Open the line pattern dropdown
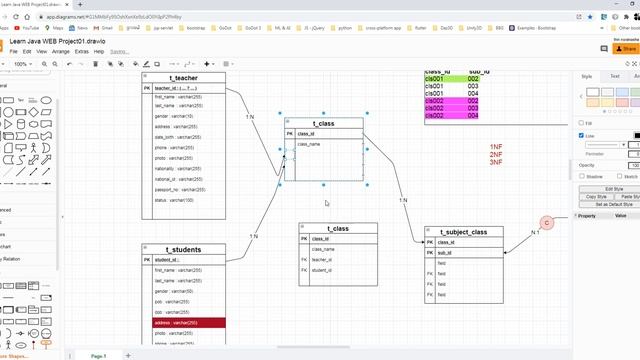The image size is (640, 360). [x=606, y=145]
